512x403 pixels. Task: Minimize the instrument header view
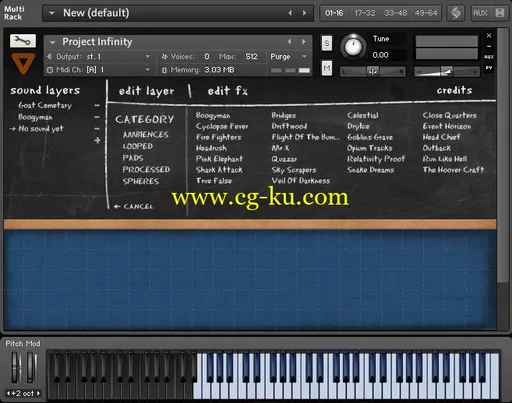[489, 46]
